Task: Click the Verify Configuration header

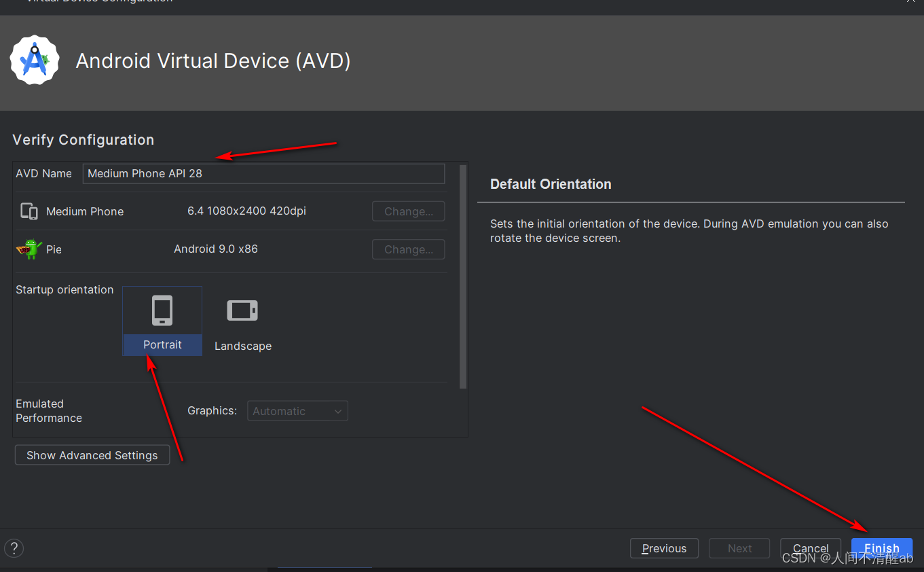Action: (x=83, y=140)
